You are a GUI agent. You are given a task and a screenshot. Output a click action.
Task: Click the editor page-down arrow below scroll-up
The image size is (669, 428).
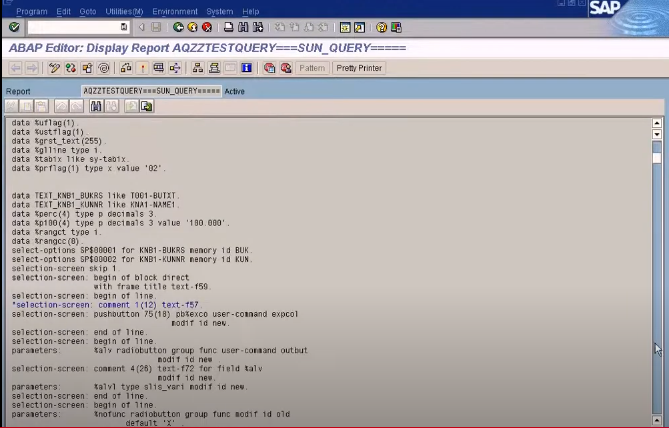(x=657, y=134)
